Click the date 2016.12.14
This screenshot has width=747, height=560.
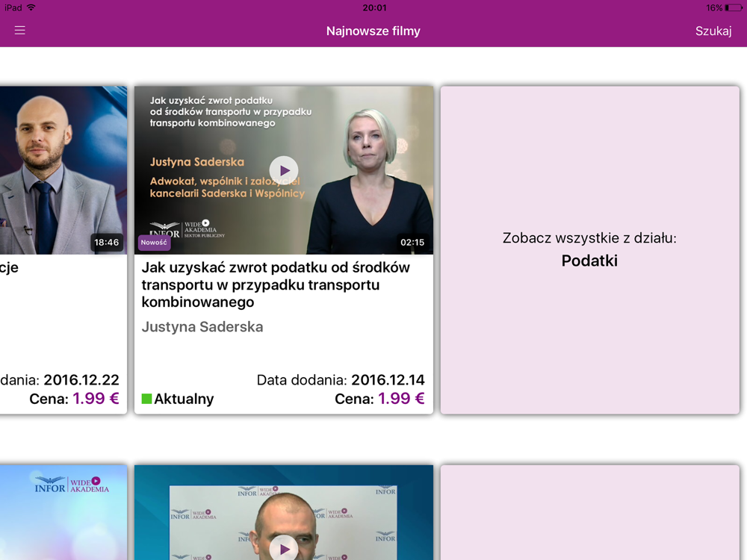click(388, 380)
